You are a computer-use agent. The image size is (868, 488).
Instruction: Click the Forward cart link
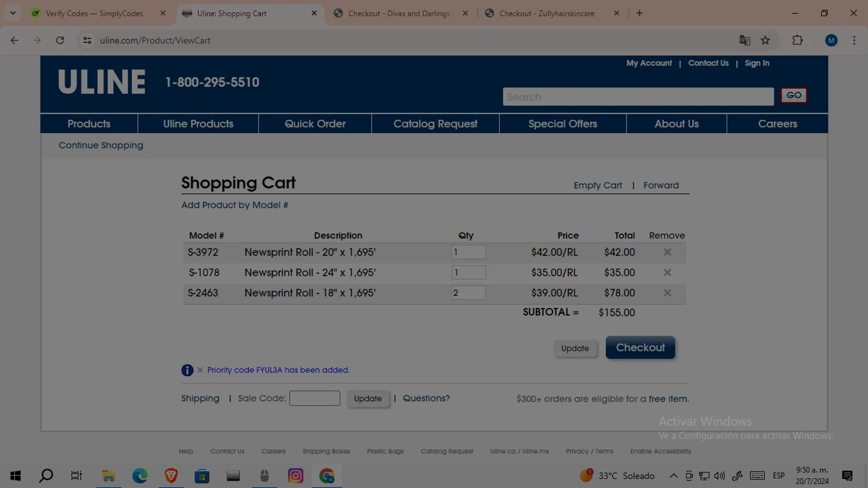pyautogui.click(x=661, y=185)
